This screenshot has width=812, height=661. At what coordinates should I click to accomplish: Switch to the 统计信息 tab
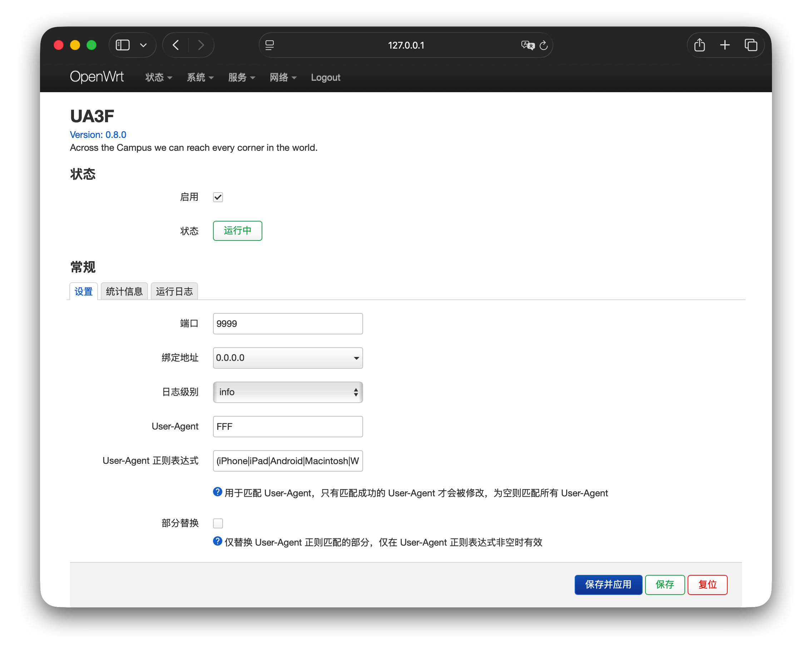(124, 291)
